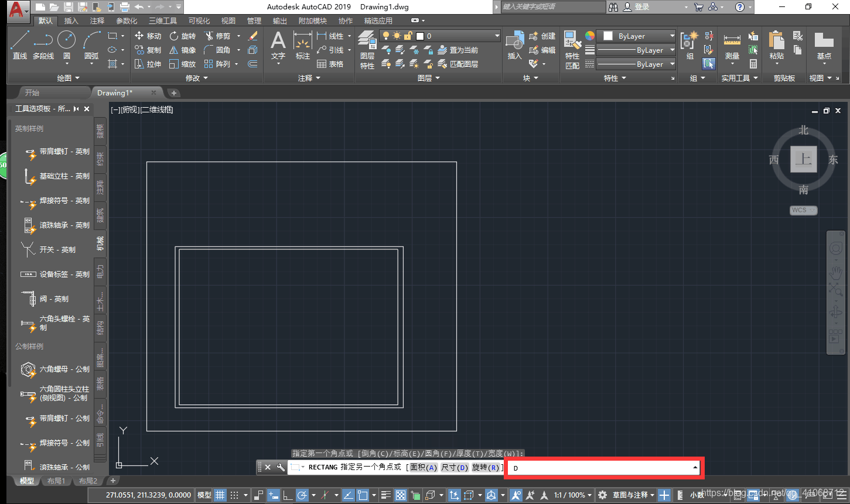This screenshot has width=850, height=504.
Task: Click 置为当前 (Make Current) layer icon
Action: pyautogui.click(x=459, y=50)
